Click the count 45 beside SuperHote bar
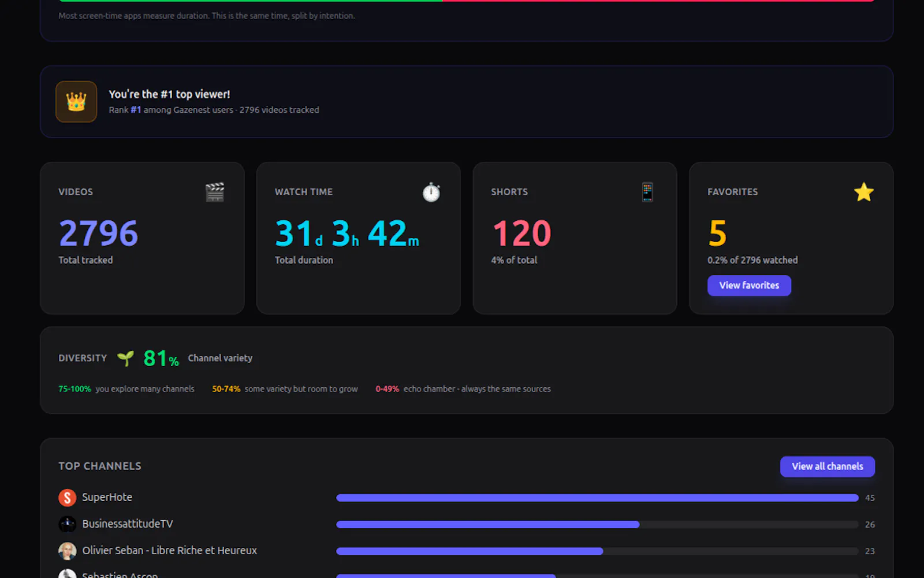 point(870,498)
